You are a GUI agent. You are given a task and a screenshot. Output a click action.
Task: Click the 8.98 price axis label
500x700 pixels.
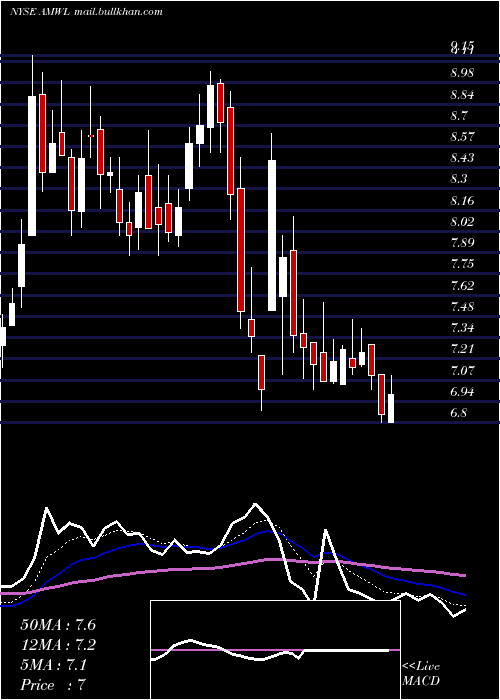[463, 73]
